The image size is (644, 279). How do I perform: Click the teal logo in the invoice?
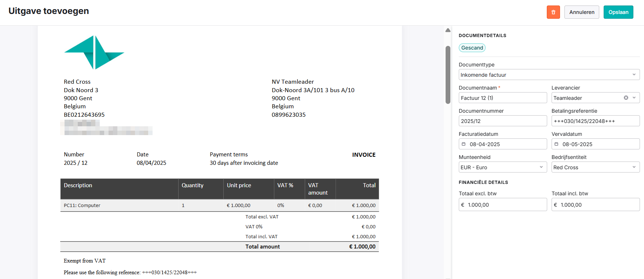pos(94,52)
